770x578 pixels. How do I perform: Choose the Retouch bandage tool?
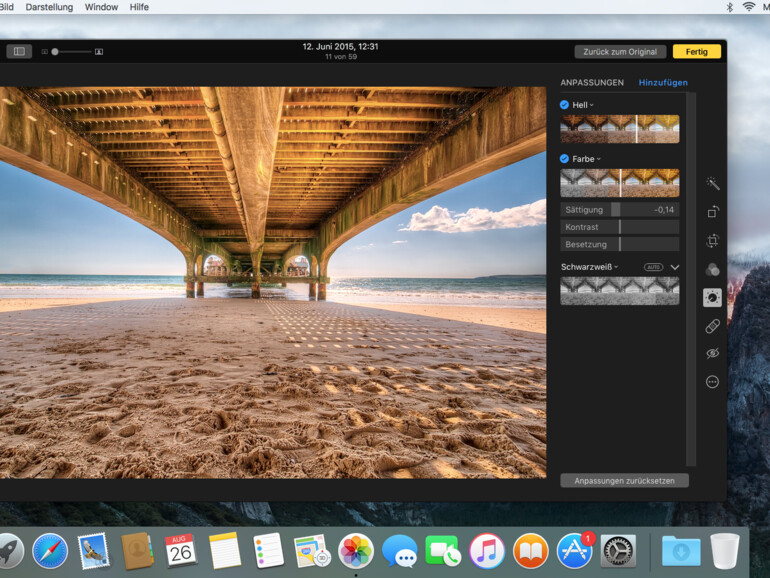pyautogui.click(x=713, y=326)
